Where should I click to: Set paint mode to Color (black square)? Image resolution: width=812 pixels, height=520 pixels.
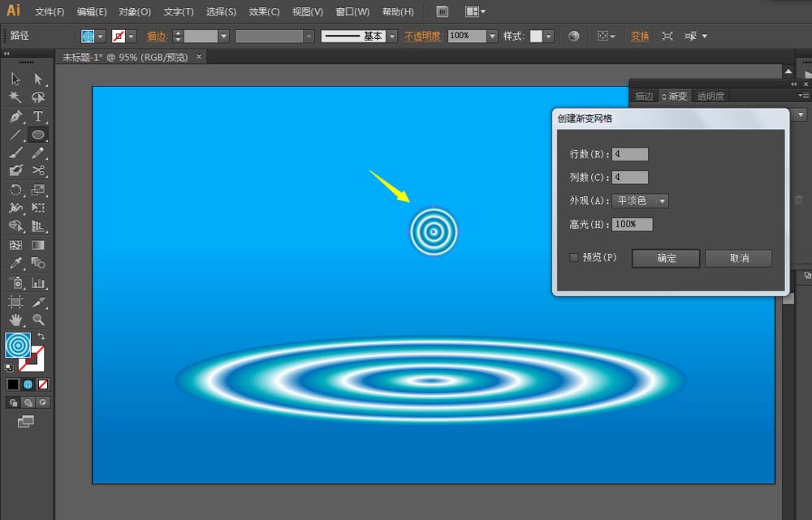(13, 385)
